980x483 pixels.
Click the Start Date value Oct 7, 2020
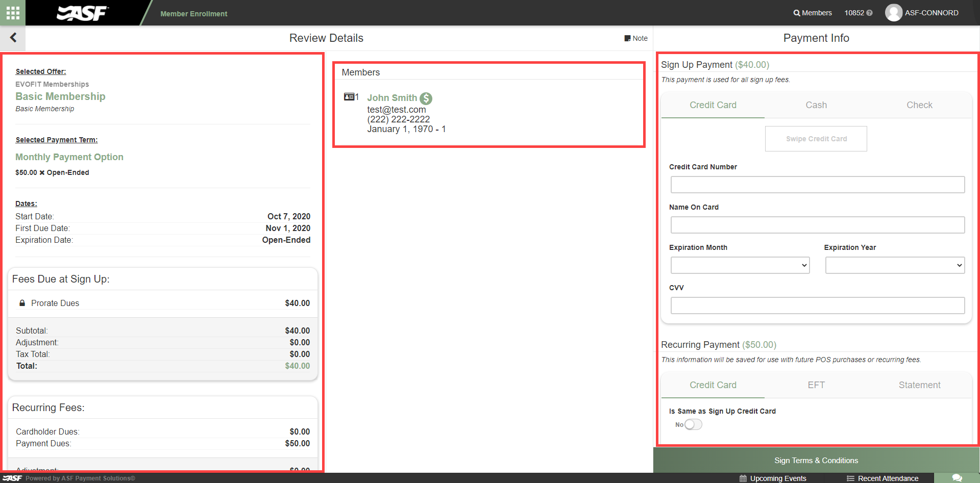289,216
